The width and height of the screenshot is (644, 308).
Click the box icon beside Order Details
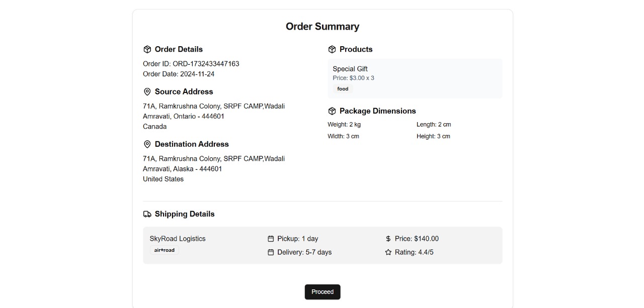point(147,49)
